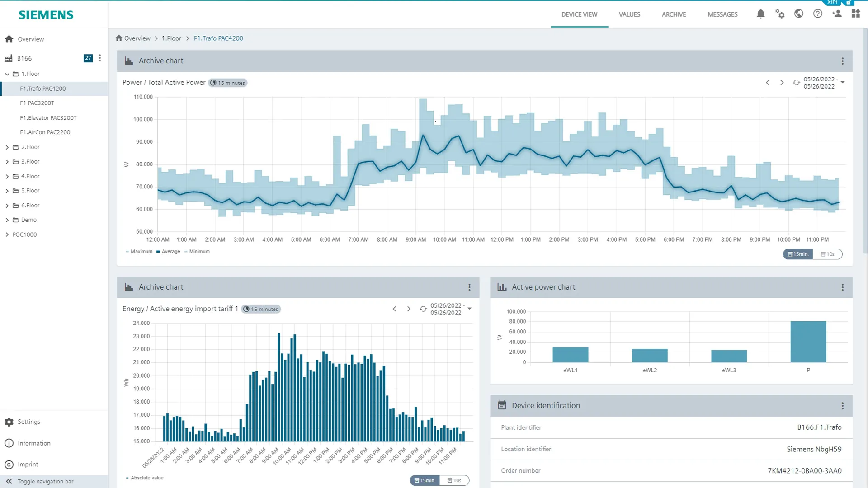Image resolution: width=868 pixels, height=488 pixels.
Task: Go to 1.Floor in the breadcrumb
Action: (x=171, y=38)
